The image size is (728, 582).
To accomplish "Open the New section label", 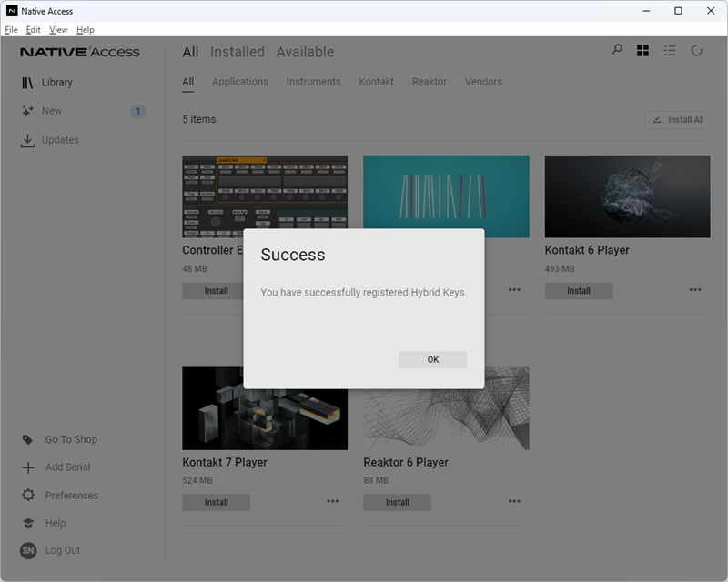I will point(52,111).
